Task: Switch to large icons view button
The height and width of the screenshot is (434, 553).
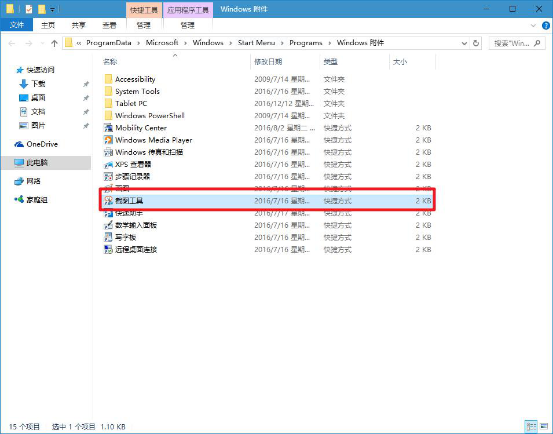Action: point(544,427)
